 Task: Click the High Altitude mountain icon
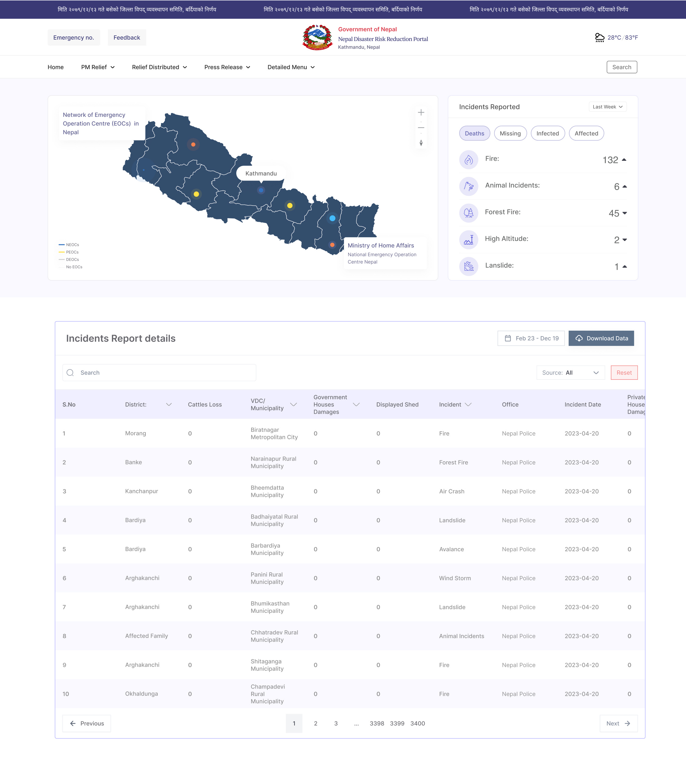(x=469, y=240)
